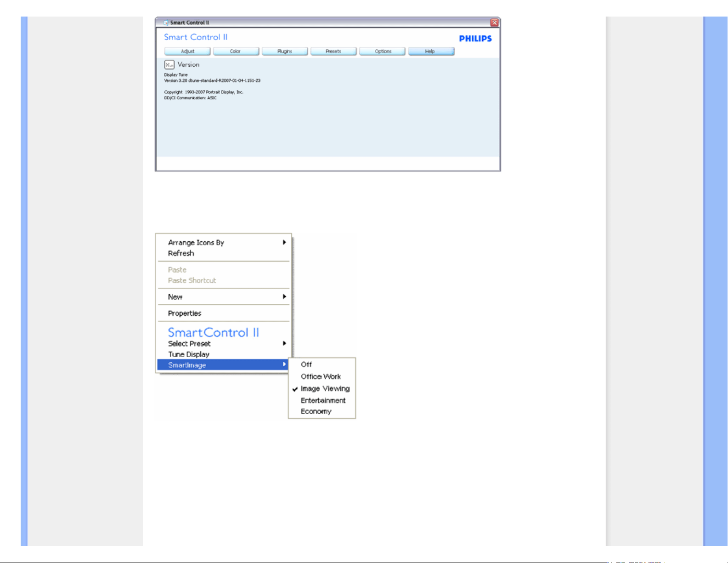Expand the Arrange Icons By submenu
728x563 pixels.
(224, 242)
